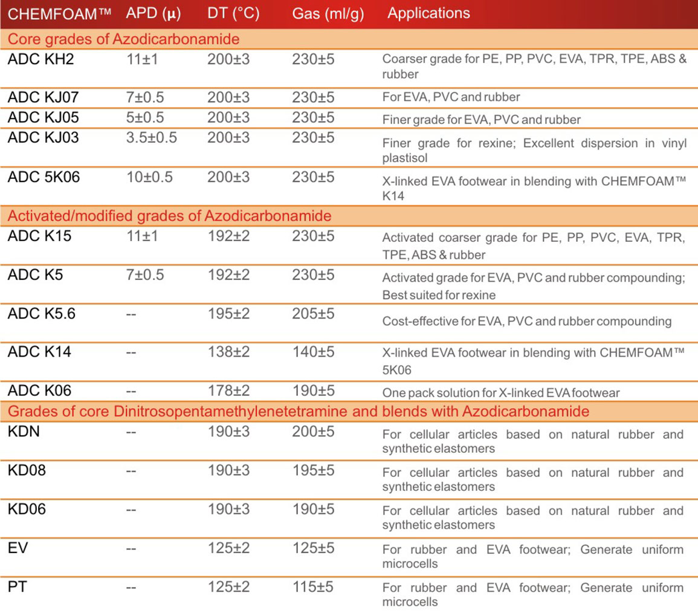Image resolution: width=698 pixels, height=616 pixels.
Task: Click the 115±5 gas value for PT
Action: pos(312,586)
